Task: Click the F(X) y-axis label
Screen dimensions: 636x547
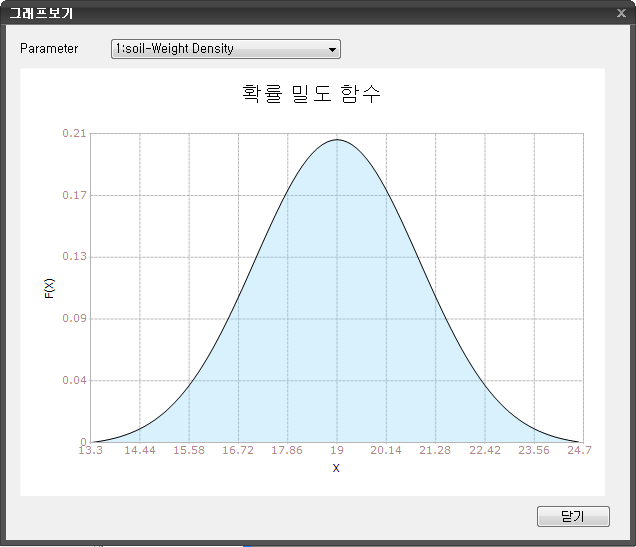Action: 48,287
